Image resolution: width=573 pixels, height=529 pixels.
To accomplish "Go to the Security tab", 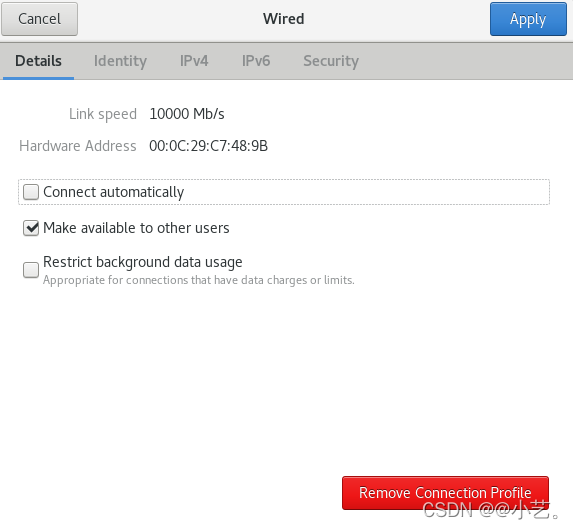I will point(331,61).
